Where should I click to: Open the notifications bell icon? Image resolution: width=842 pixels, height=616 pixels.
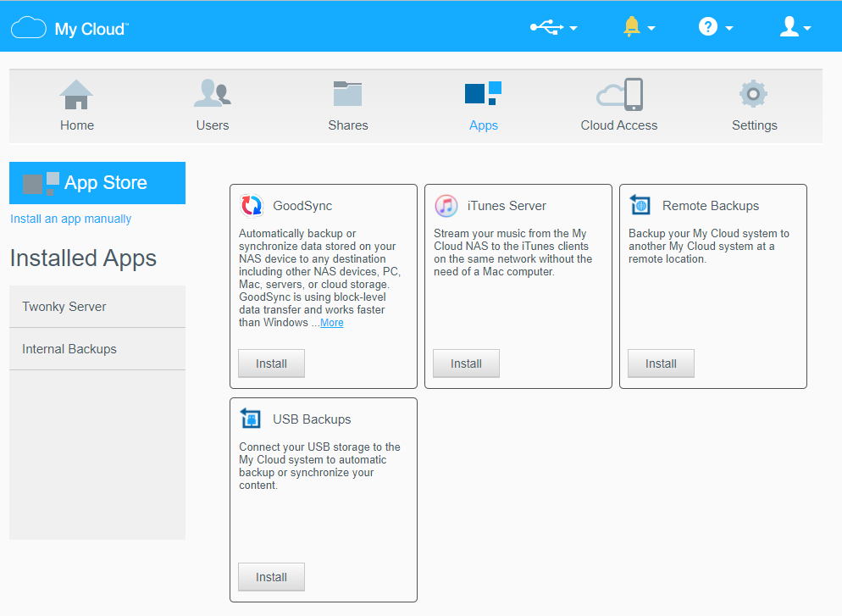click(632, 26)
